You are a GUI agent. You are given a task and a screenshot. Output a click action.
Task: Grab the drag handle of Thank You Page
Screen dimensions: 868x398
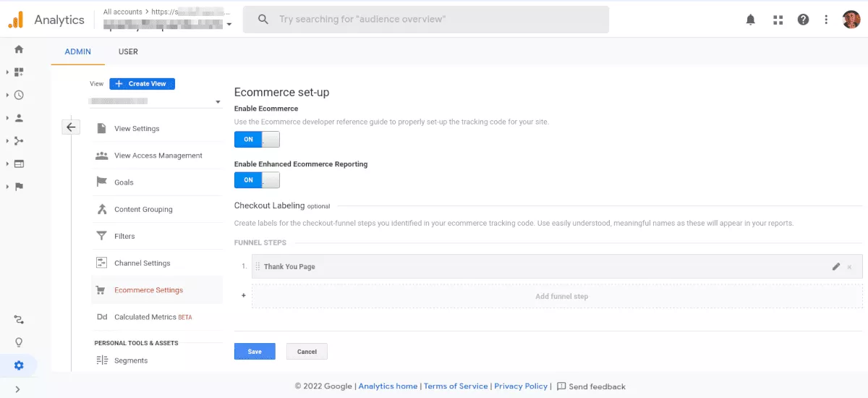pos(258,266)
